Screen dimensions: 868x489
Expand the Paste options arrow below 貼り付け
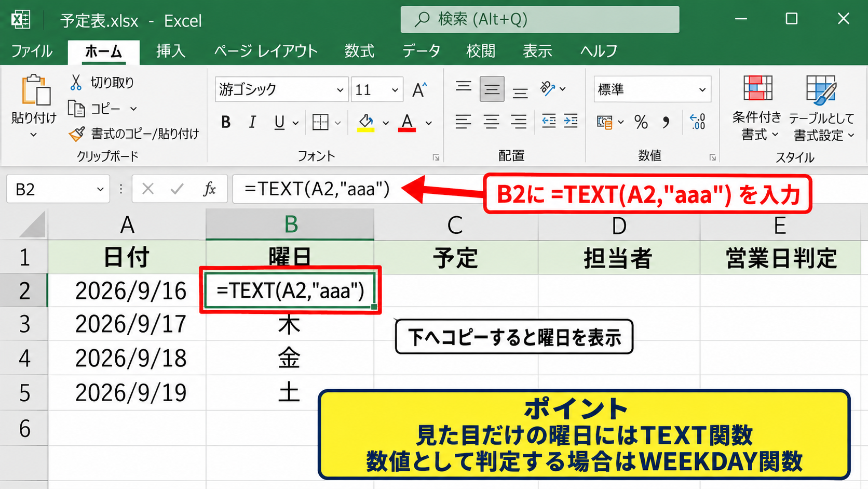(34, 135)
